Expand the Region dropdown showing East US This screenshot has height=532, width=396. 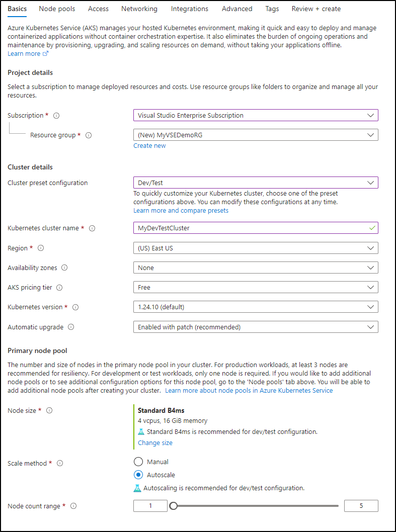pos(256,248)
